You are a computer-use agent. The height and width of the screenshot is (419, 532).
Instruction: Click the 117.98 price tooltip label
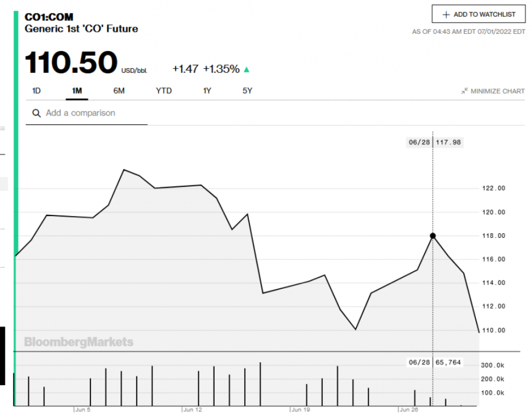pyautogui.click(x=448, y=142)
